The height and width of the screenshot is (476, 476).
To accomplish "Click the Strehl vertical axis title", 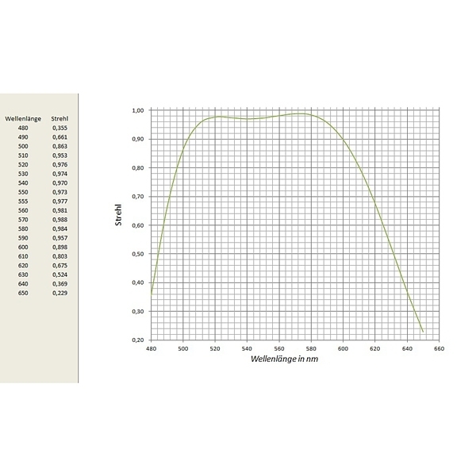I will 118,215.
